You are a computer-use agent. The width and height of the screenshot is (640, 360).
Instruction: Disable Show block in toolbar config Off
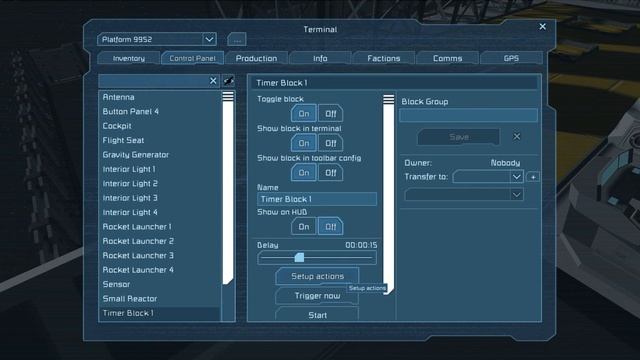[331, 173]
